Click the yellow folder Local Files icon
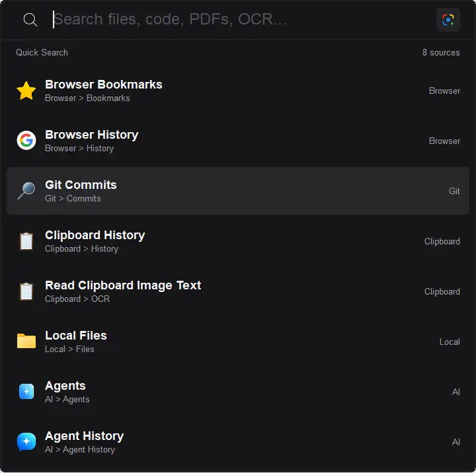Image resolution: width=476 pixels, height=473 pixels. [x=26, y=342]
